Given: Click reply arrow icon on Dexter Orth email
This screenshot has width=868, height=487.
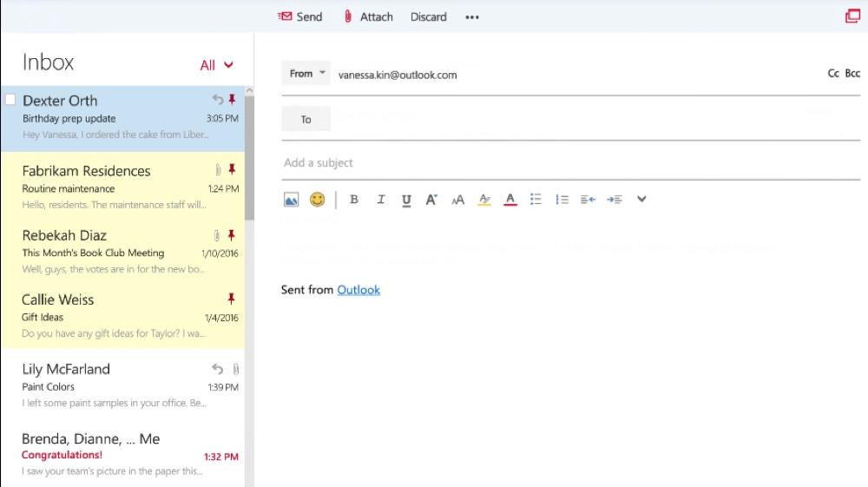Looking at the screenshot, I should click(x=218, y=100).
